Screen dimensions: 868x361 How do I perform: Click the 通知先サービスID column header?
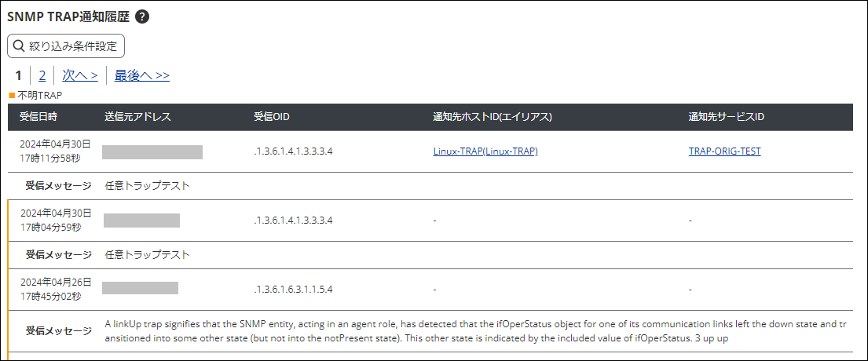727,117
